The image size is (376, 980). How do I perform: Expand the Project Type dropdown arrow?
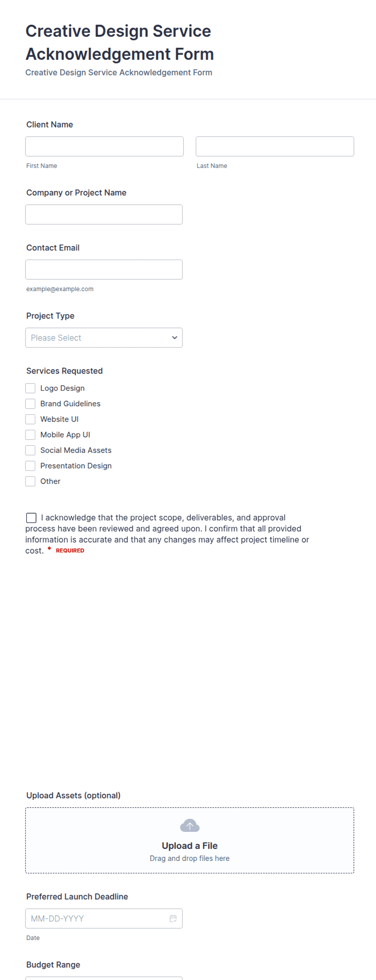(174, 338)
